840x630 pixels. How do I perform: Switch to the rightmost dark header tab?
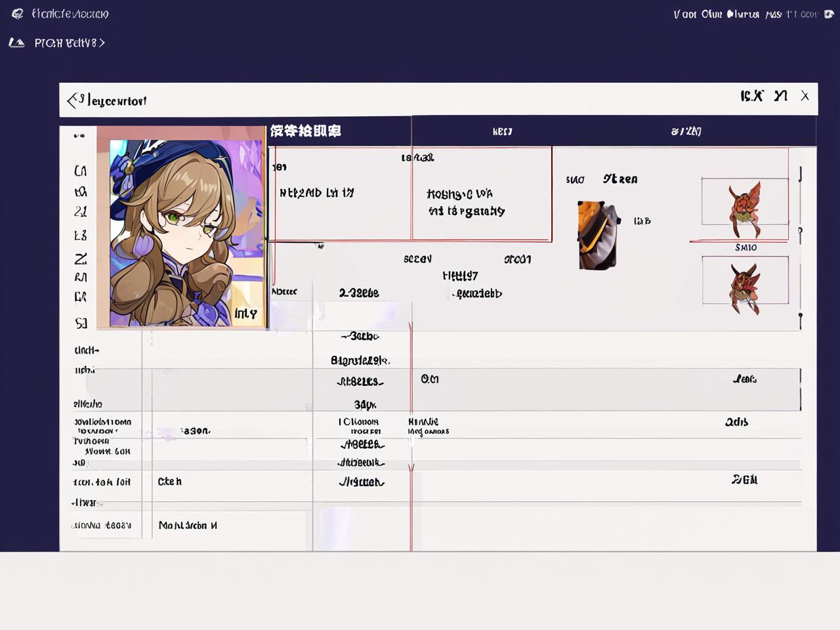(686, 131)
